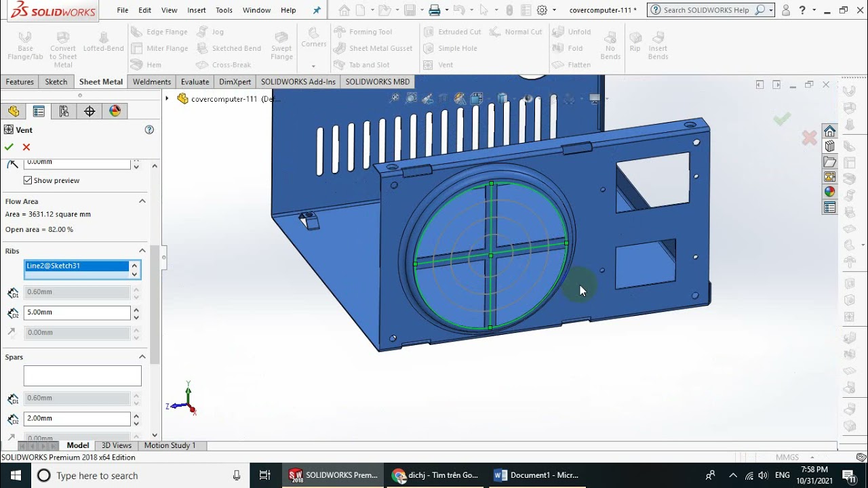Switch to Word Document1 taskbar window
Screen dimensions: 868x488
(x=538, y=475)
